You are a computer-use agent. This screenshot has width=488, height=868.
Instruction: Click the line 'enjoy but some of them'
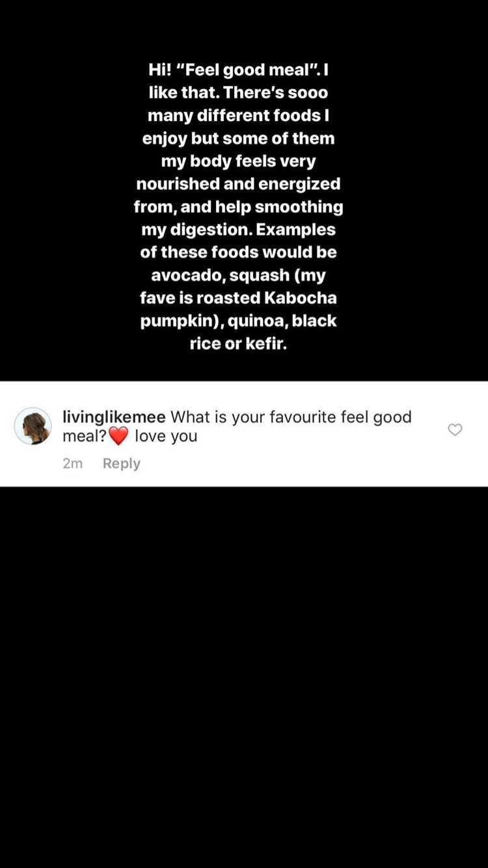[238, 138]
